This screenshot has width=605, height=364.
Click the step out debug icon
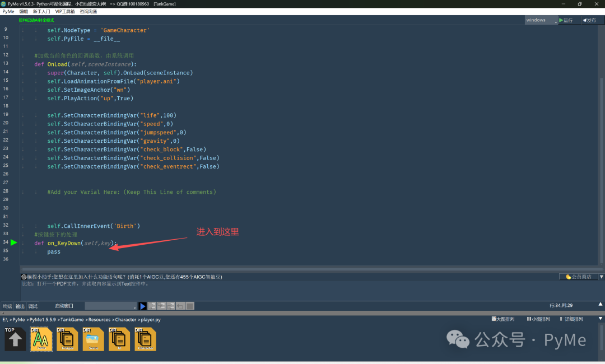coord(171,306)
